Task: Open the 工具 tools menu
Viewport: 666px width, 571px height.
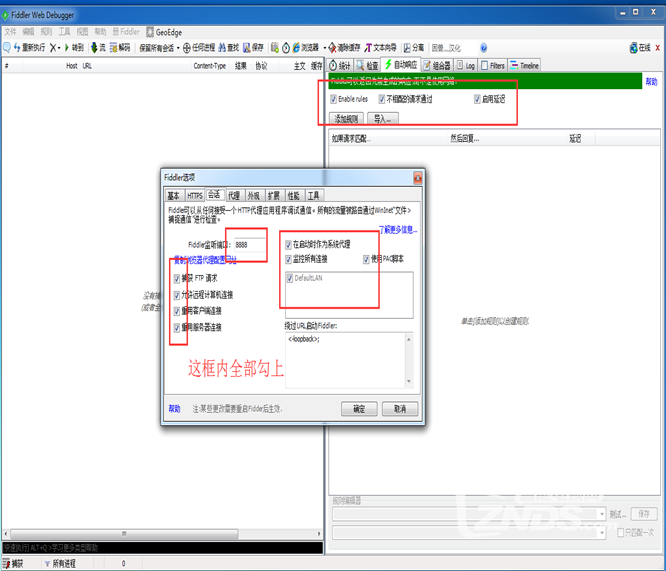Action: pos(64,32)
